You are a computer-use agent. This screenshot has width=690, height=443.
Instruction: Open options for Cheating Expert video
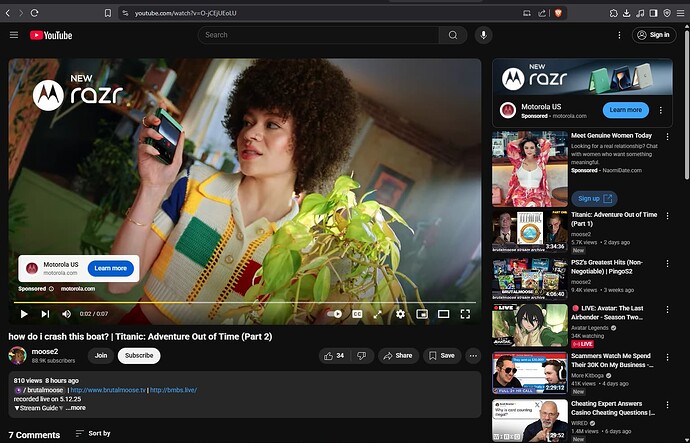tap(667, 405)
